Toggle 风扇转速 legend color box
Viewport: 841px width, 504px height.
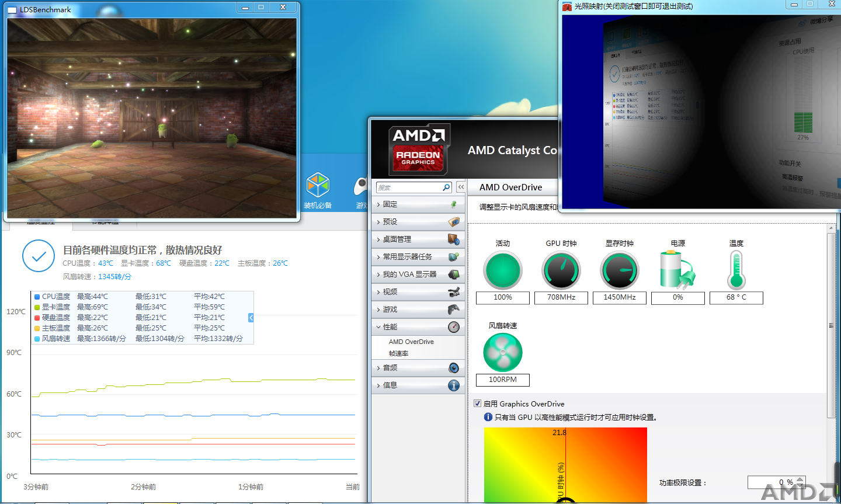click(x=37, y=339)
